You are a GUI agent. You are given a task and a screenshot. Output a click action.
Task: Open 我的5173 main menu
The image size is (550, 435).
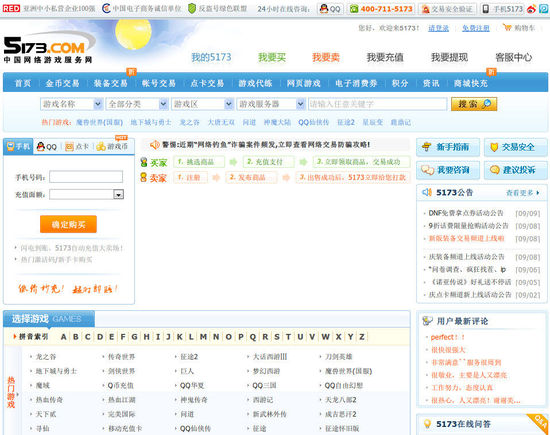pos(211,57)
